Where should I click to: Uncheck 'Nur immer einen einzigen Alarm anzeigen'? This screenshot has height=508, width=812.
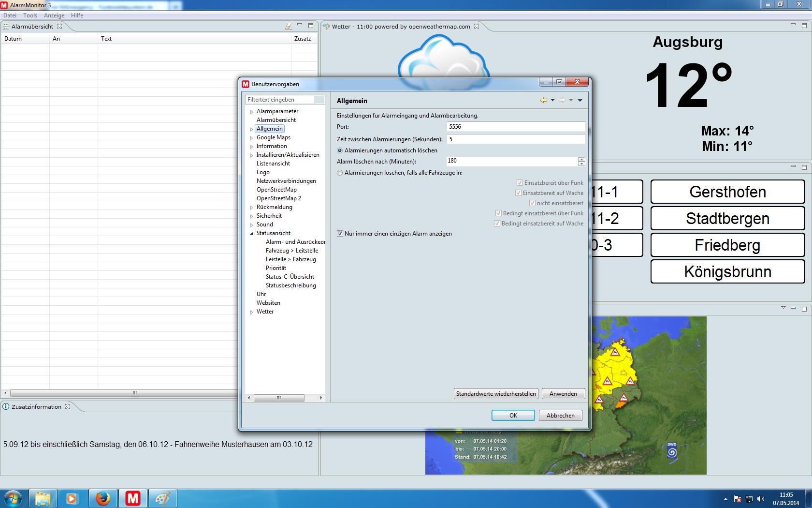[340, 234]
